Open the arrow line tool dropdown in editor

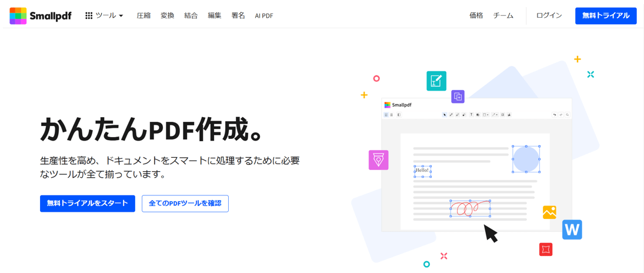point(495,115)
